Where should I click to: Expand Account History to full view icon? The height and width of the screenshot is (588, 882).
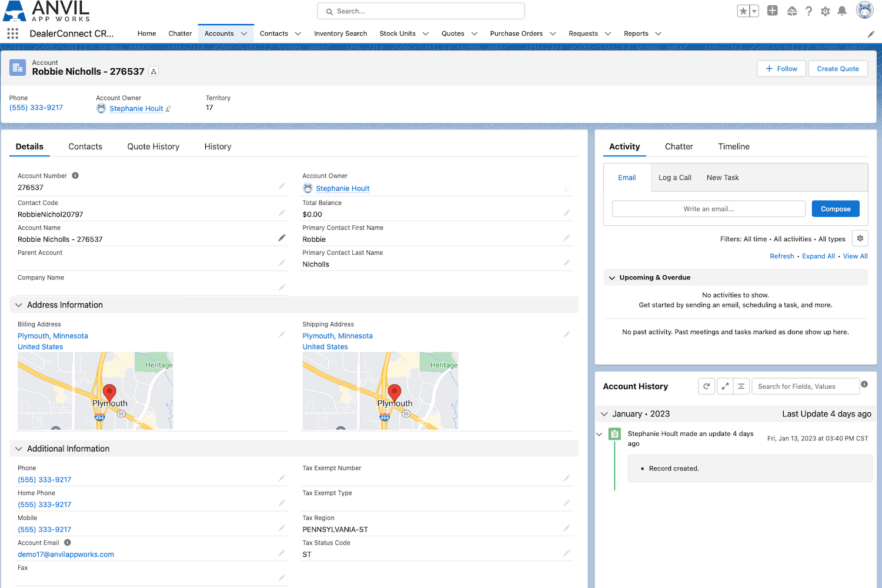[x=725, y=386]
